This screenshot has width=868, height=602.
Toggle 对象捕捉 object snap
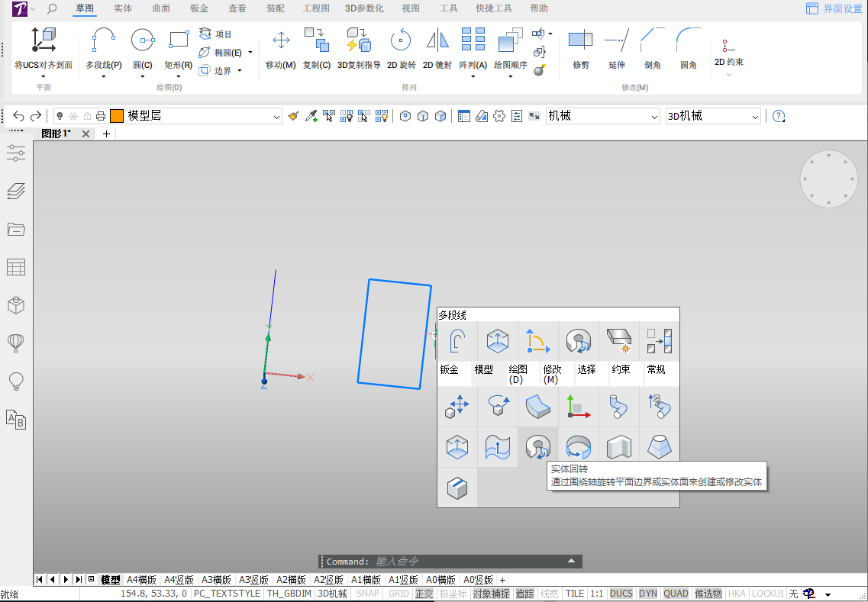(x=491, y=594)
